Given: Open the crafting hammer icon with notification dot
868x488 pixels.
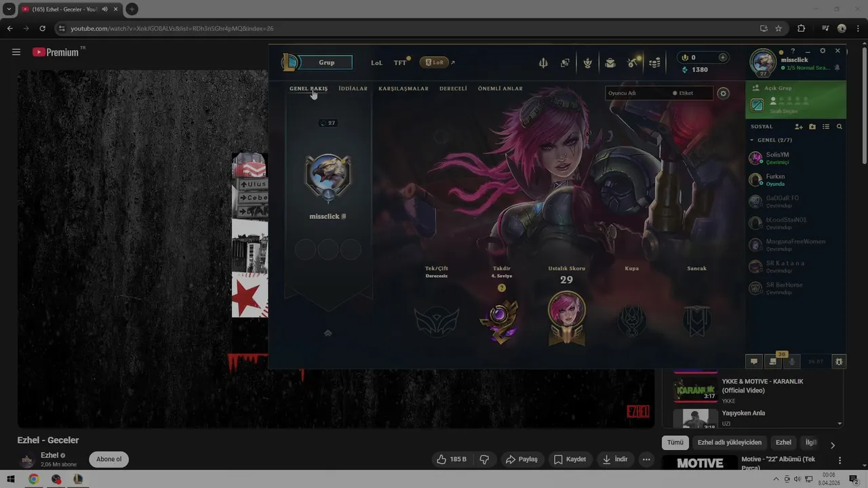Looking at the screenshot, I should [633, 62].
